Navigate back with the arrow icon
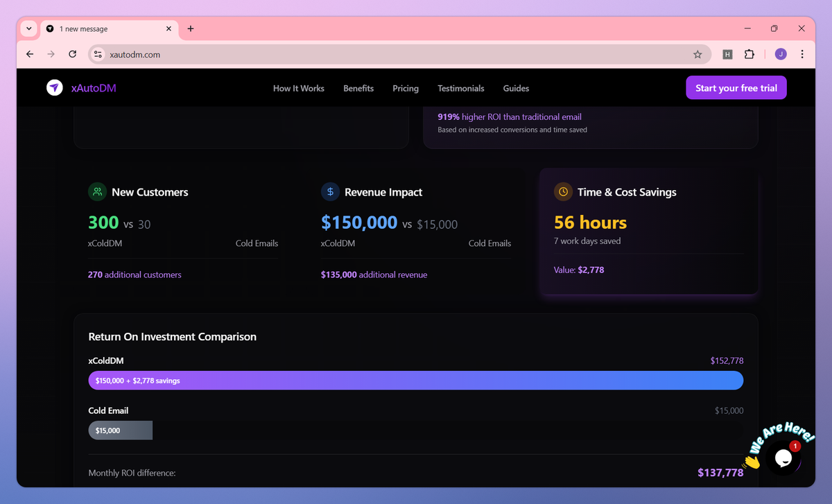This screenshot has height=504, width=832. point(29,54)
